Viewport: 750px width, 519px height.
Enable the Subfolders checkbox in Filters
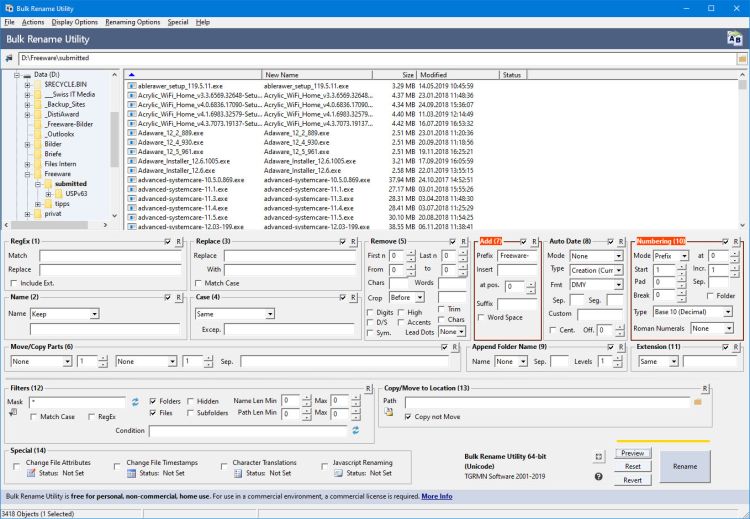(x=192, y=412)
